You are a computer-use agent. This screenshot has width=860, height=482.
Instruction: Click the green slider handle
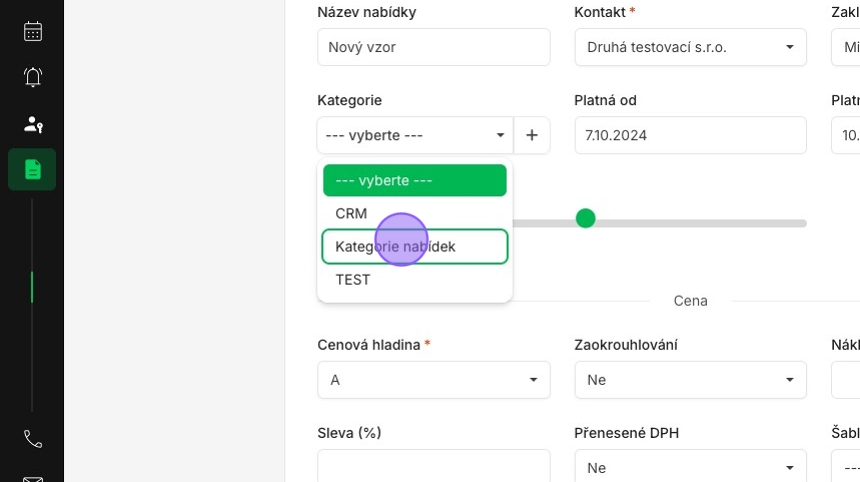585,218
